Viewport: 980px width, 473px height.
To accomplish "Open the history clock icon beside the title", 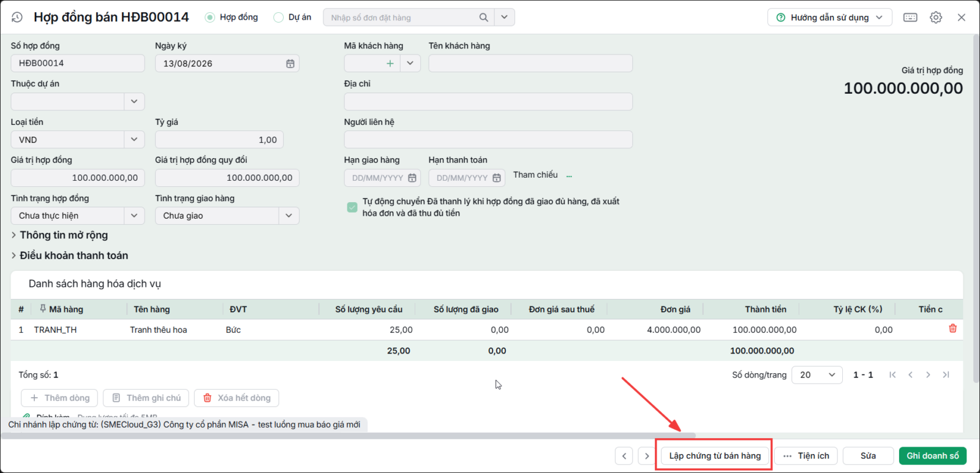I will click(17, 17).
